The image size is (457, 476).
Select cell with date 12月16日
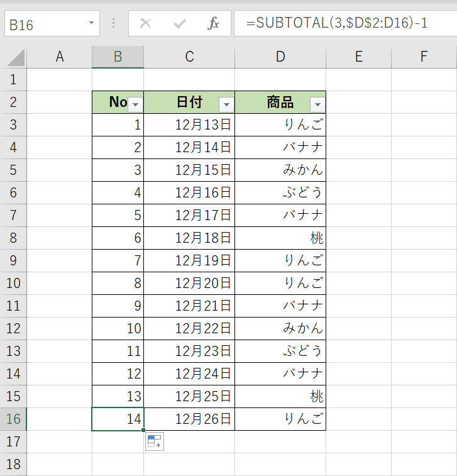(x=189, y=193)
